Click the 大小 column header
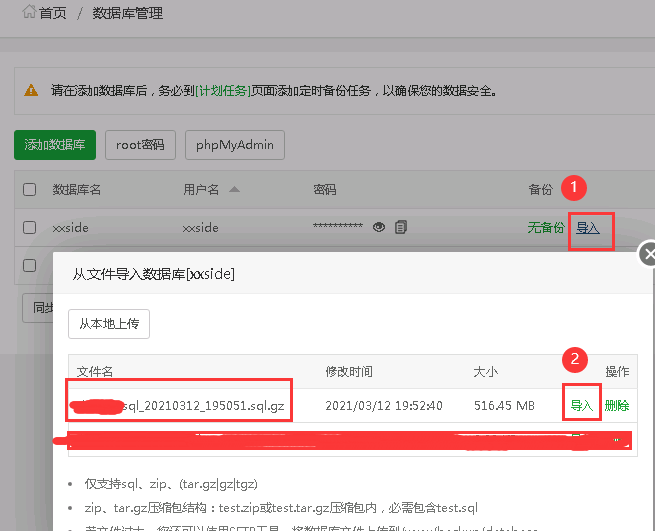 [485, 371]
